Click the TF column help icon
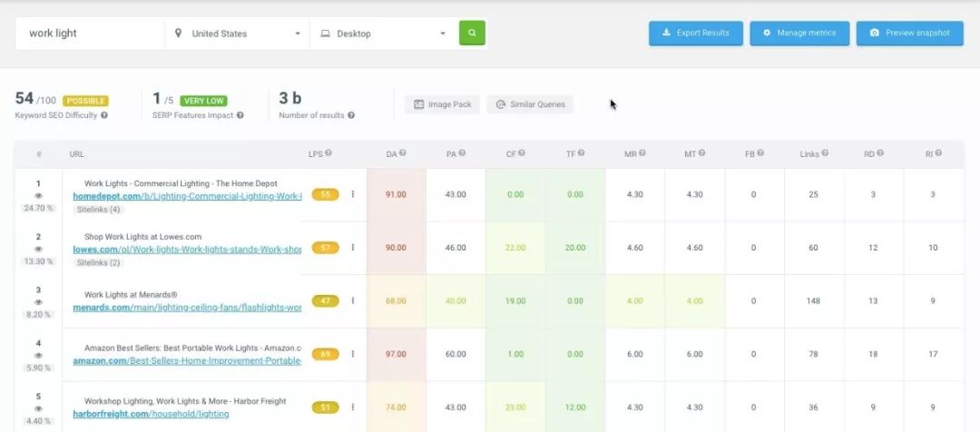This screenshot has width=980, height=432. pos(582,153)
